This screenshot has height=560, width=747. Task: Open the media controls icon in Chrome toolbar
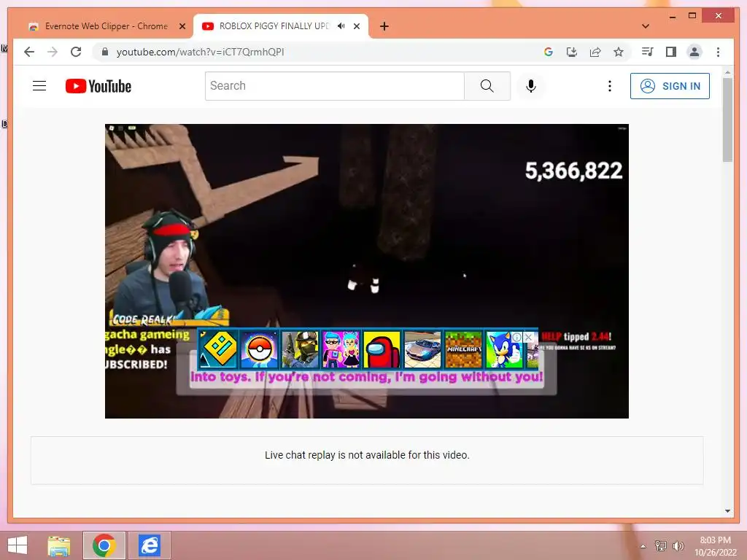(x=647, y=52)
